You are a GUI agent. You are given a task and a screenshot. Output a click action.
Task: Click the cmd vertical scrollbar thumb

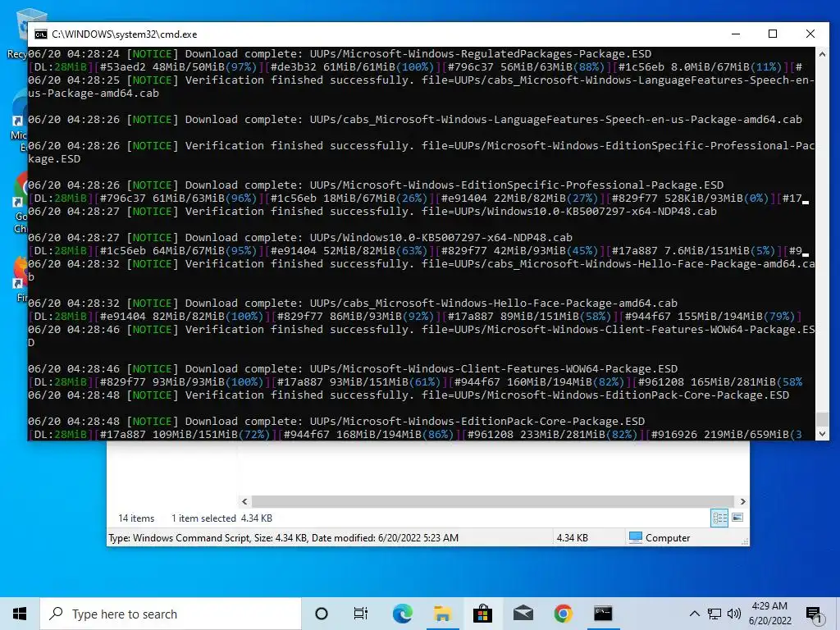point(822,419)
